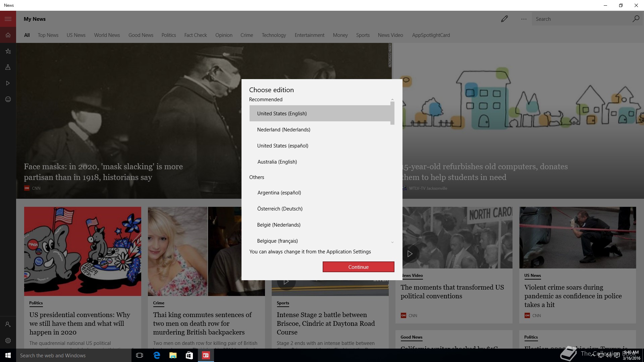Click the pencil edit icon
The width and height of the screenshot is (644, 362).
tap(504, 19)
